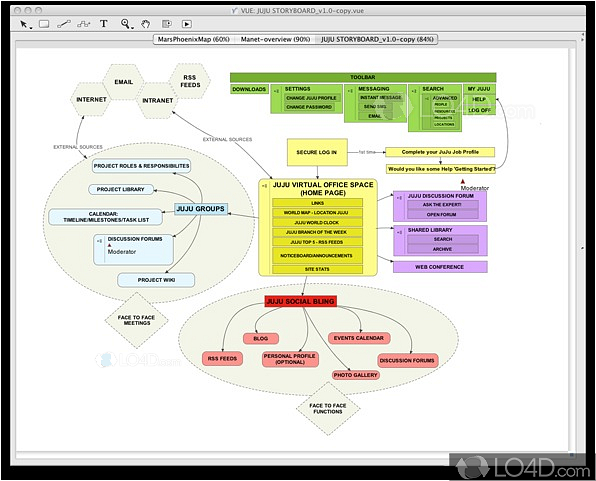Toggle the SHARED LIBRARY node expander
This screenshot has height=481, width=596.
click(x=399, y=232)
